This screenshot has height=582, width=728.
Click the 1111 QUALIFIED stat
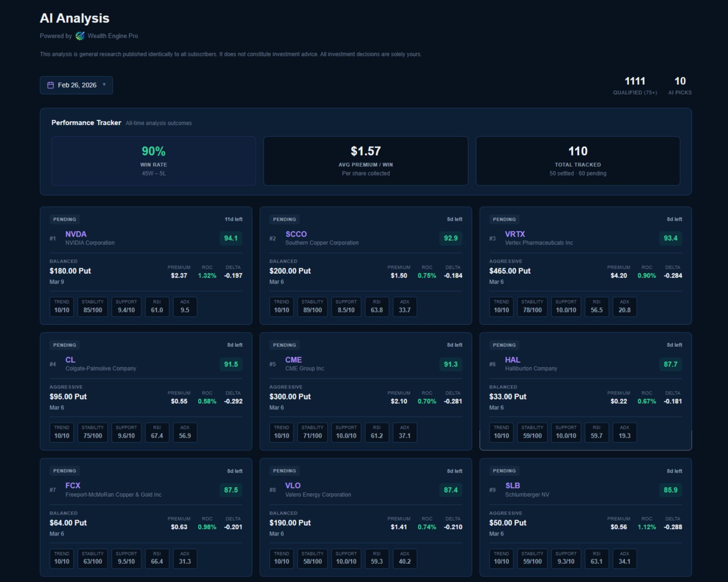point(635,85)
